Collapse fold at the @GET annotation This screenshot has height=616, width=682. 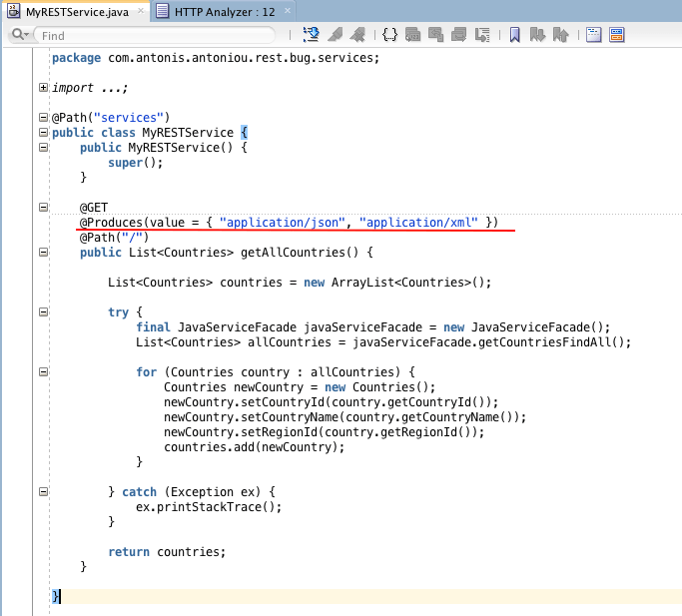pyautogui.click(x=43, y=207)
